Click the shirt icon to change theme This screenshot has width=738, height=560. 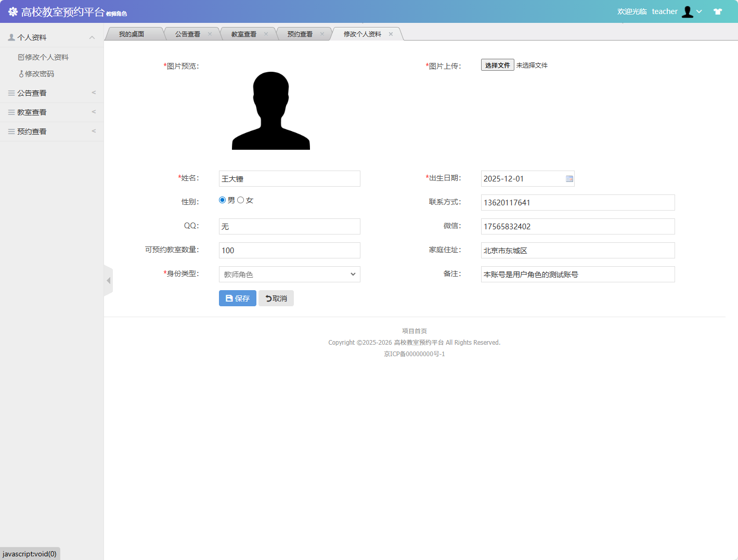[718, 10]
